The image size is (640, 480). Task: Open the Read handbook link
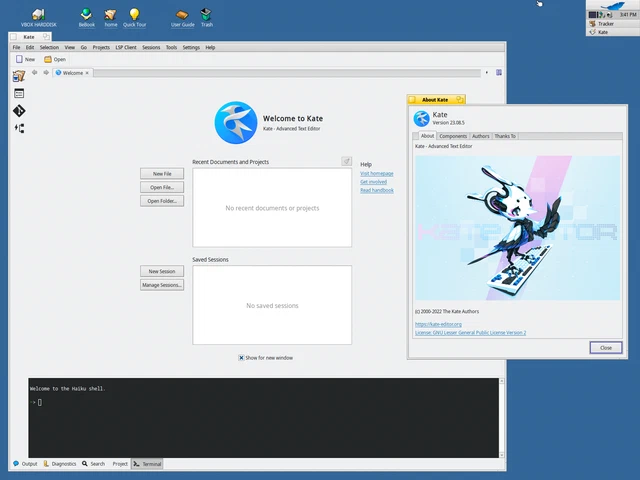[377, 190]
